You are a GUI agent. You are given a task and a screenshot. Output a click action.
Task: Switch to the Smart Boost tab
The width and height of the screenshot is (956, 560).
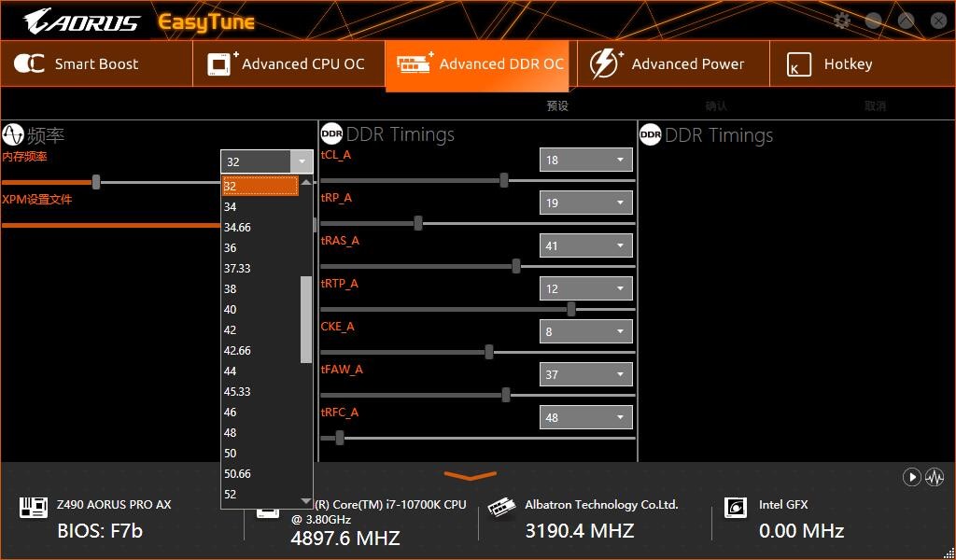coord(96,64)
